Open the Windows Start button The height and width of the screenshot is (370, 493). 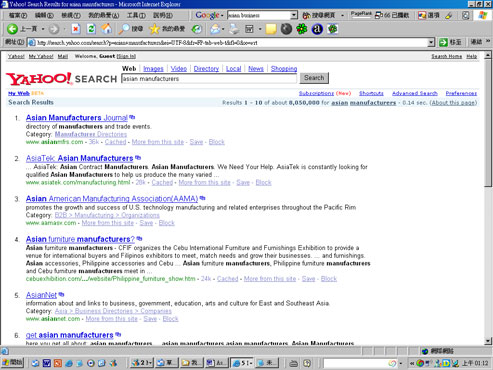[x=13, y=362]
